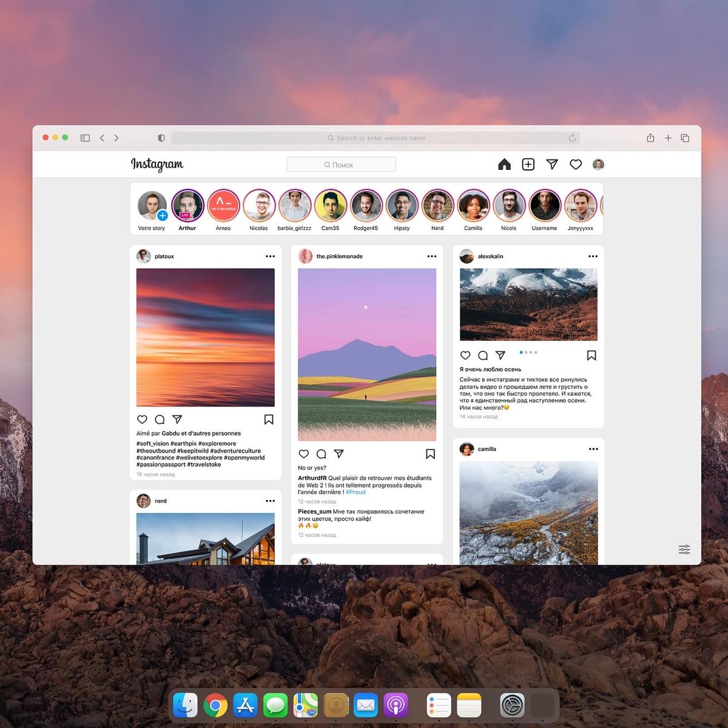The width and height of the screenshot is (728, 728).
Task: Open App Store from Dock
Action: 246,706
